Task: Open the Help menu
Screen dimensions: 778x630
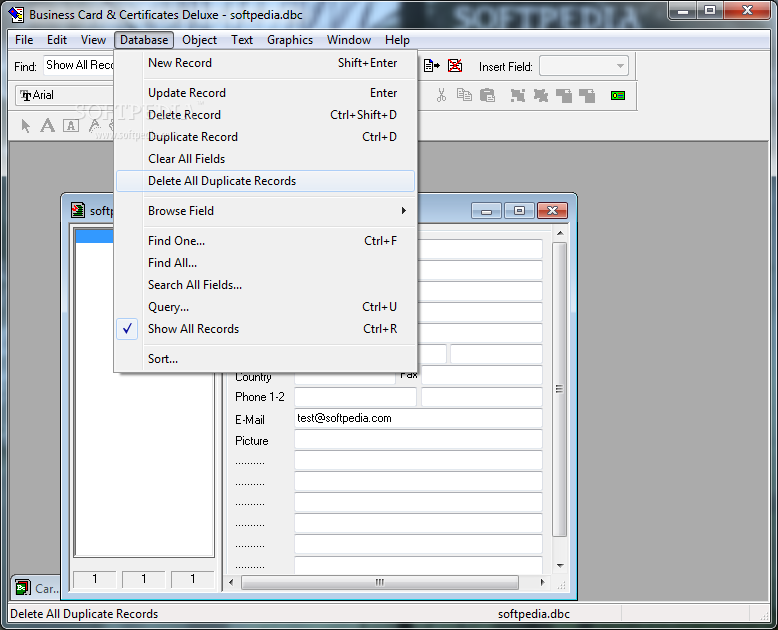Action: (x=397, y=40)
